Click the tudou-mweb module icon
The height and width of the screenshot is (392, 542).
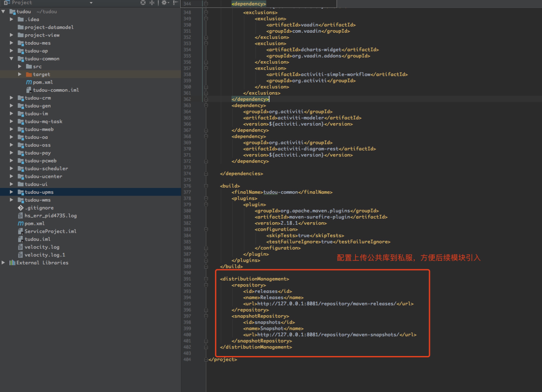[x=21, y=129]
